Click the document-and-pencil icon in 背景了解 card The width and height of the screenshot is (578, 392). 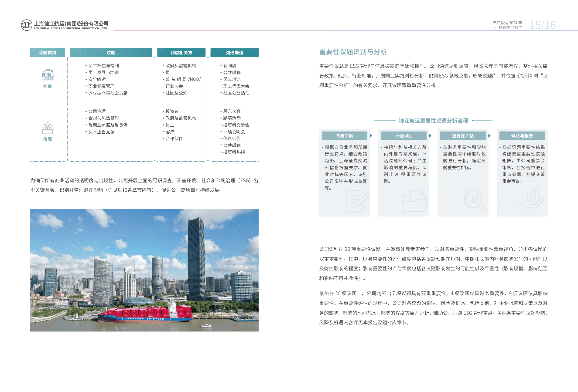pos(357,201)
